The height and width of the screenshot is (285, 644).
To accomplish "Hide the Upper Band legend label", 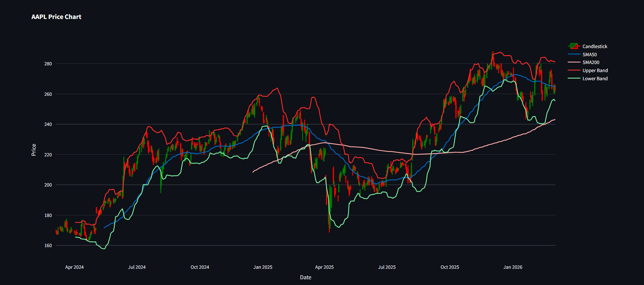I will tap(595, 70).
